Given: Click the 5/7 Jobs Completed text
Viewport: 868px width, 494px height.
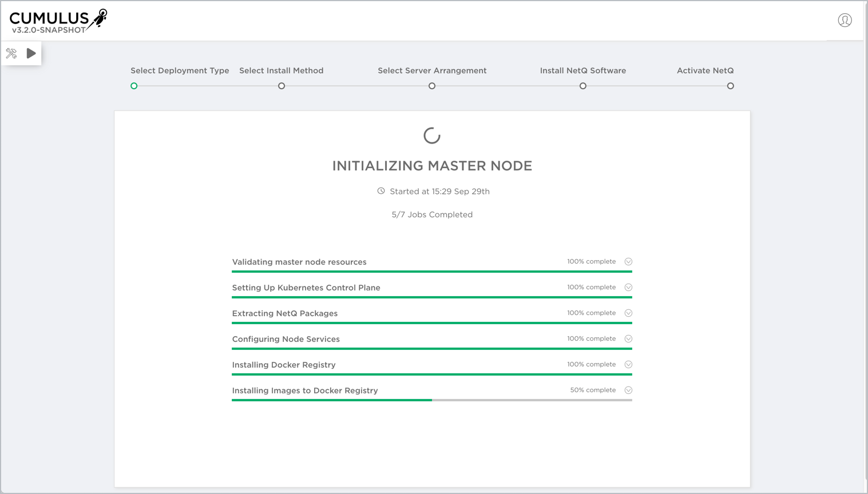Looking at the screenshot, I should [x=432, y=214].
